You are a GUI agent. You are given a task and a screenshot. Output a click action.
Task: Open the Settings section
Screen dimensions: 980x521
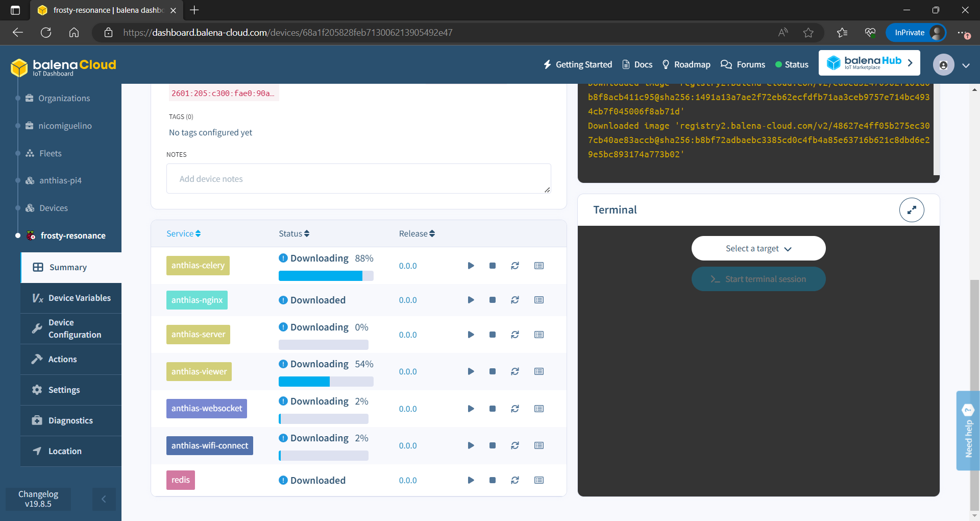pyautogui.click(x=71, y=390)
